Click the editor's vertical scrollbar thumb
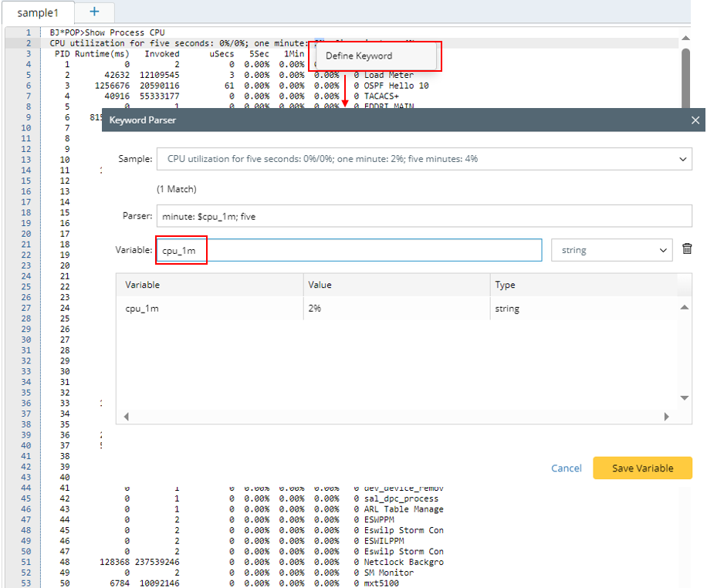This screenshot has height=588, width=707. pos(685,77)
